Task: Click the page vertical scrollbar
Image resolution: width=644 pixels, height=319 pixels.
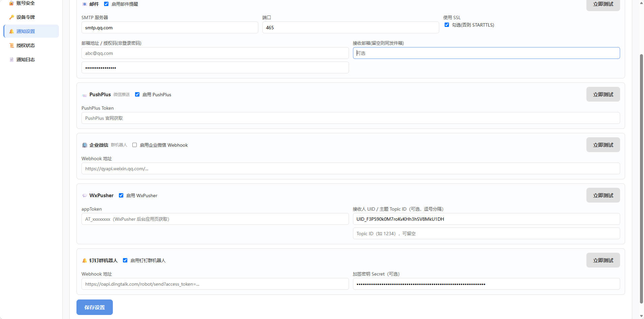Action: click(x=641, y=178)
